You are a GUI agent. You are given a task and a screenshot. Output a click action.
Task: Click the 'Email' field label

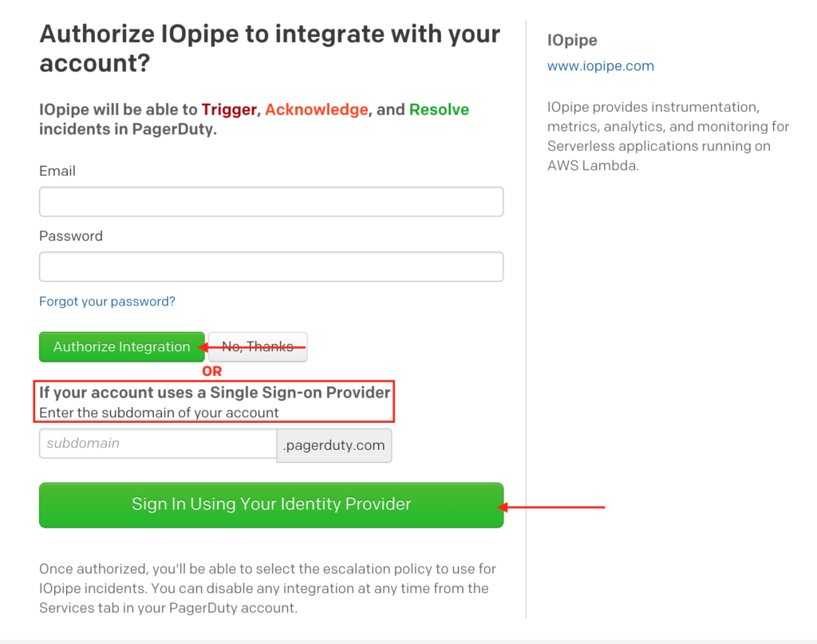click(x=57, y=171)
